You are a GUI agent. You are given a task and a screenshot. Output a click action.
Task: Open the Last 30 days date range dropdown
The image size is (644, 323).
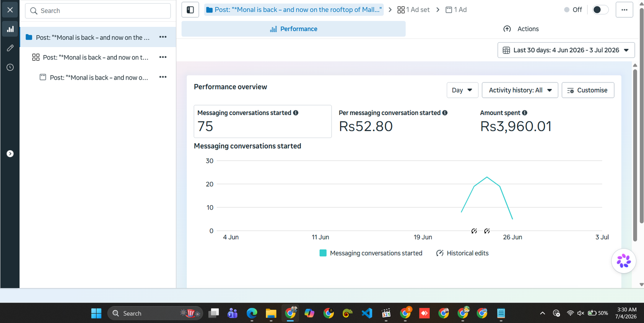(566, 50)
